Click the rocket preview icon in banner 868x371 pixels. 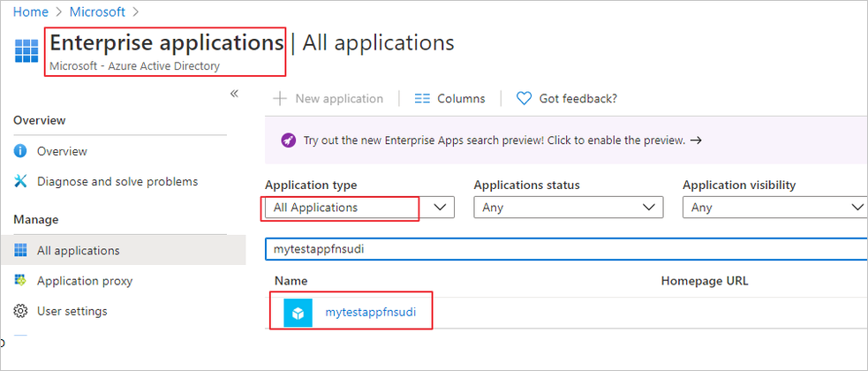[289, 140]
